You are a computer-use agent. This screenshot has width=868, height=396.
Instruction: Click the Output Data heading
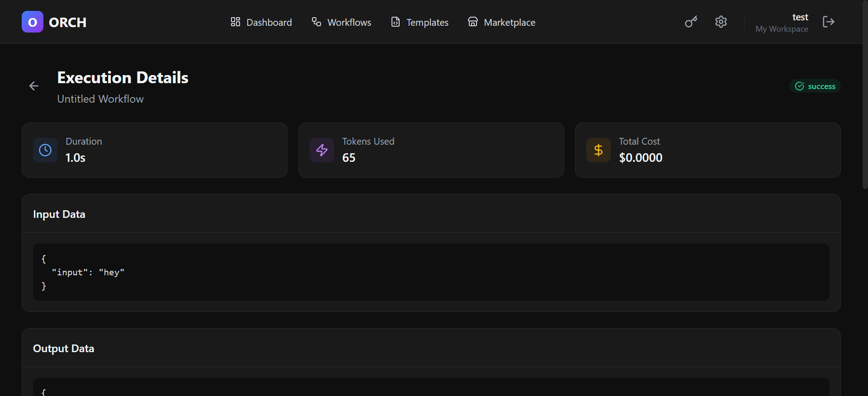[64, 349]
